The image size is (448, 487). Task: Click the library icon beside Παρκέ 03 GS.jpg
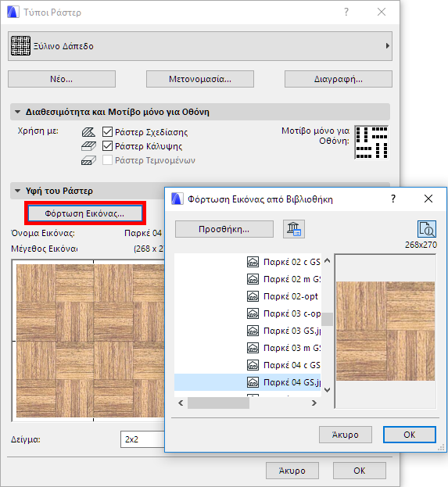click(253, 331)
